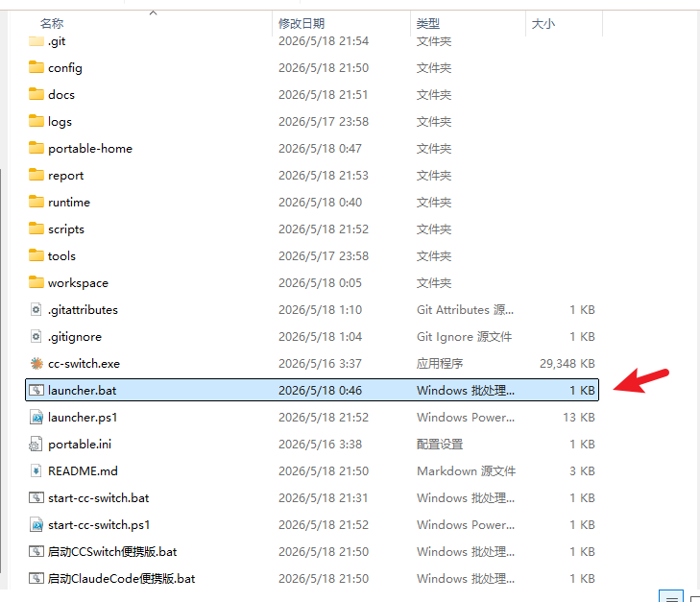Click the 启动ClaudeCode便携版.bat file icon
Viewport: 700px width, 602px height.
[36, 578]
